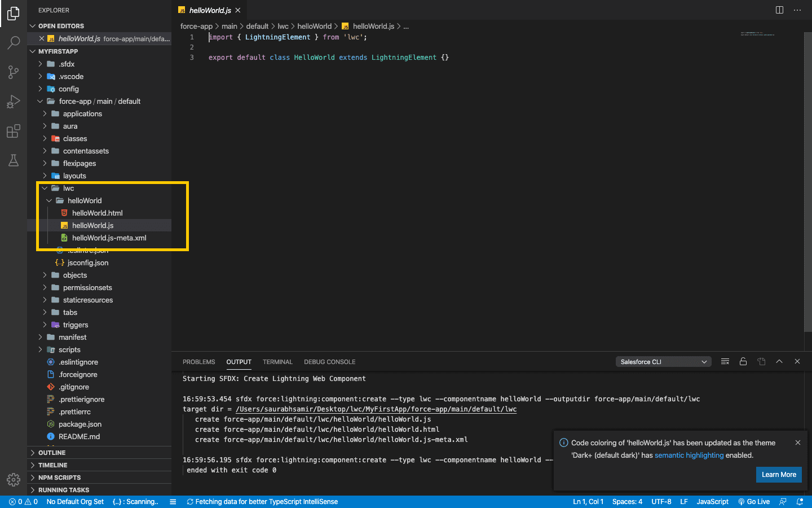Toggle output scroll lock icon
This screenshot has width=812, height=508.
[x=743, y=361]
